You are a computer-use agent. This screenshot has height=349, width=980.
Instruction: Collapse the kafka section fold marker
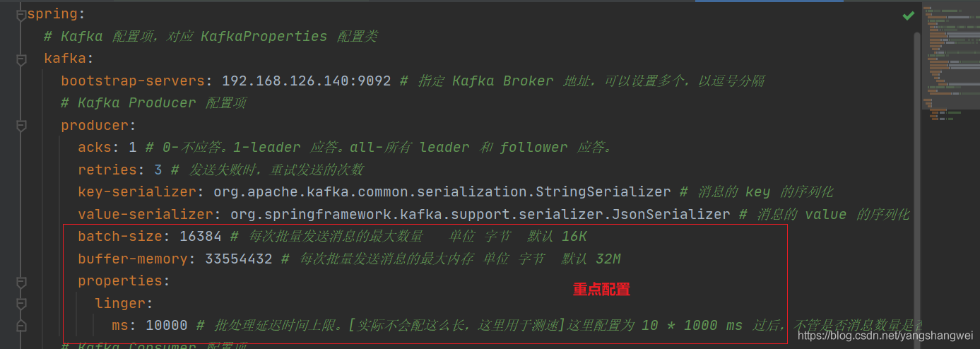coord(21,59)
